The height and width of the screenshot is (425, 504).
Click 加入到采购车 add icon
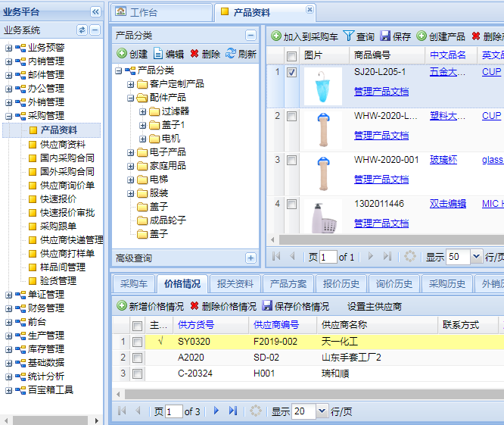[276, 36]
